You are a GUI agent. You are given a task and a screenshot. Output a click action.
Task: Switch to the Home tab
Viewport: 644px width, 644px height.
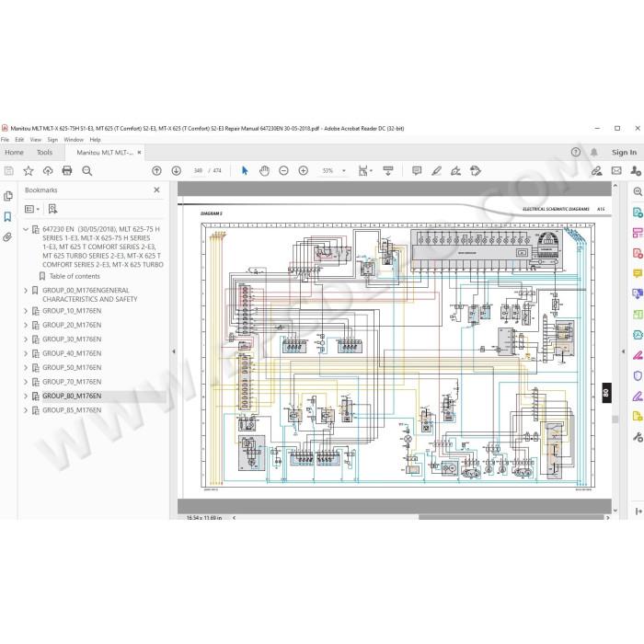(x=14, y=153)
